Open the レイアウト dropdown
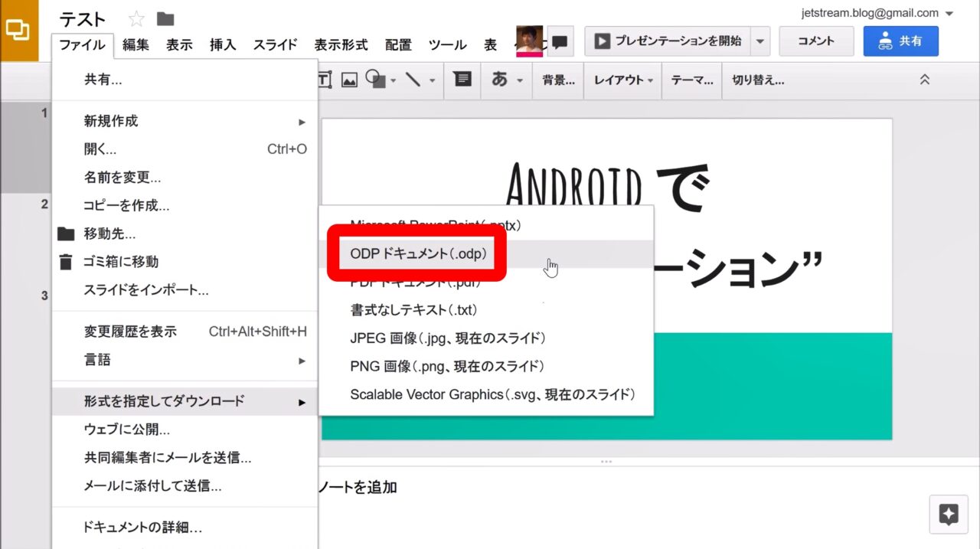980x549 pixels. 624,80
